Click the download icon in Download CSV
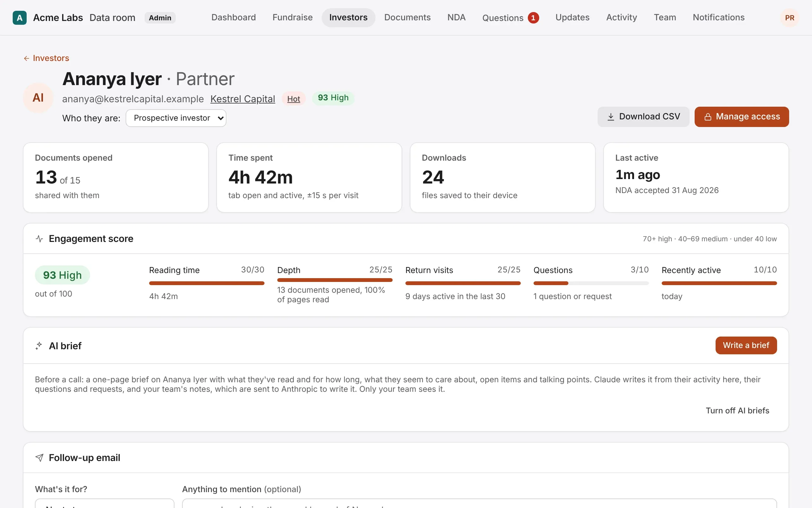Image resolution: width=812 pixels, height=508 pixels. (x=611, y=117)
